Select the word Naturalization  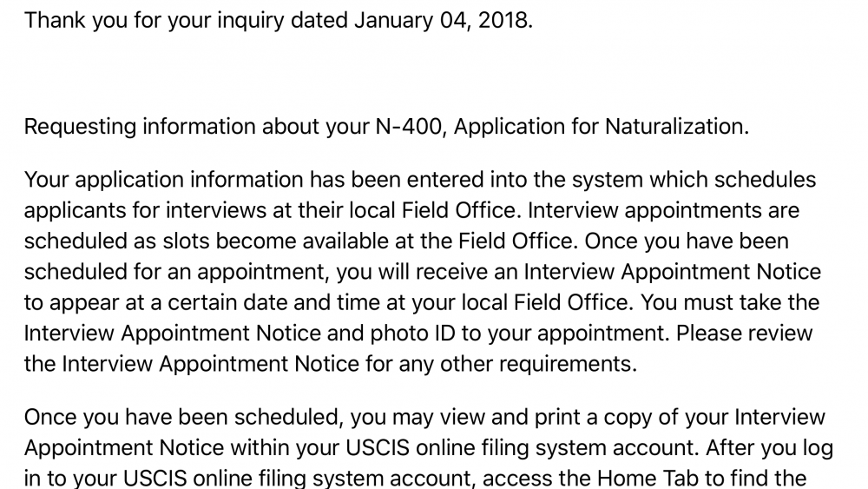676,126
